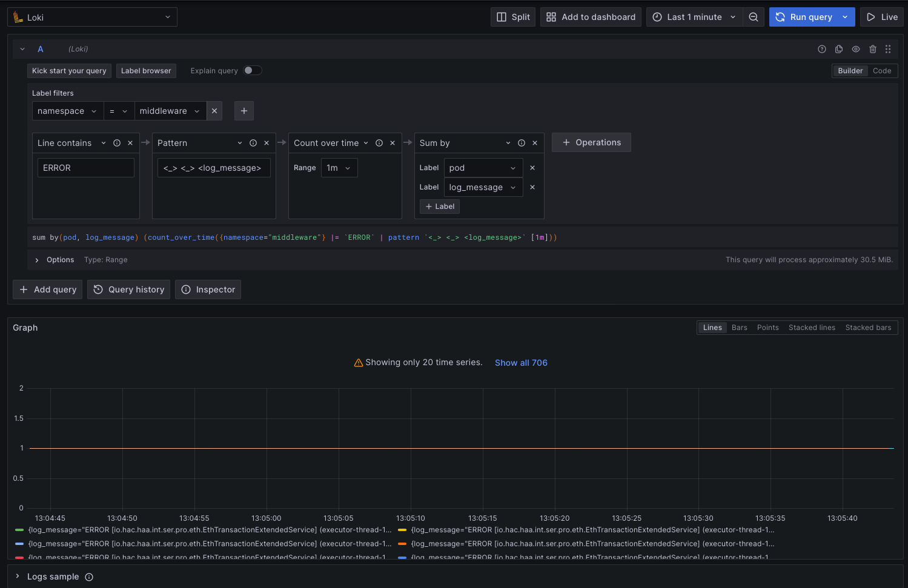The width and height of the screenshot is (908, 588).
Task: Hide query A with the eye icon
Action: 855,49
